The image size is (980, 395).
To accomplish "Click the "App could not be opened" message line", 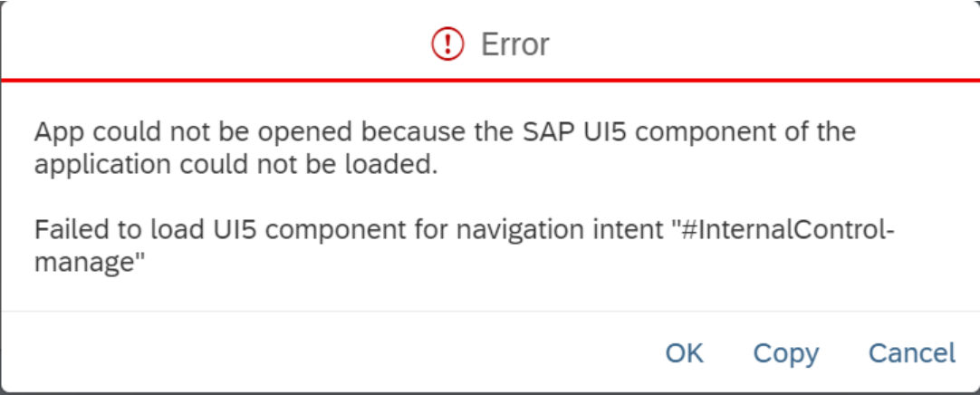I will (x=445, y=132).
